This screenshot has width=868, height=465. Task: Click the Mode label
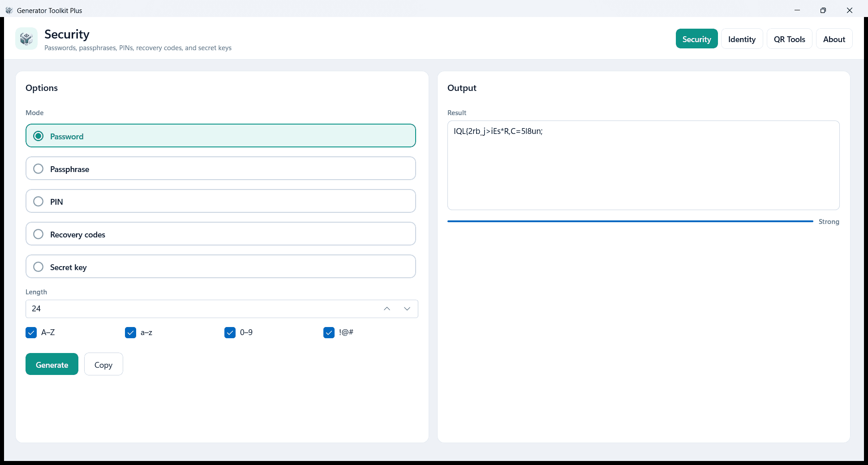(34, 113)
